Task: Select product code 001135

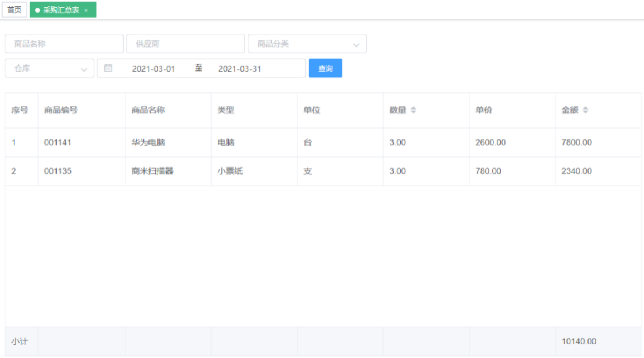Action: pyautogui.click(x=58, y=171)
